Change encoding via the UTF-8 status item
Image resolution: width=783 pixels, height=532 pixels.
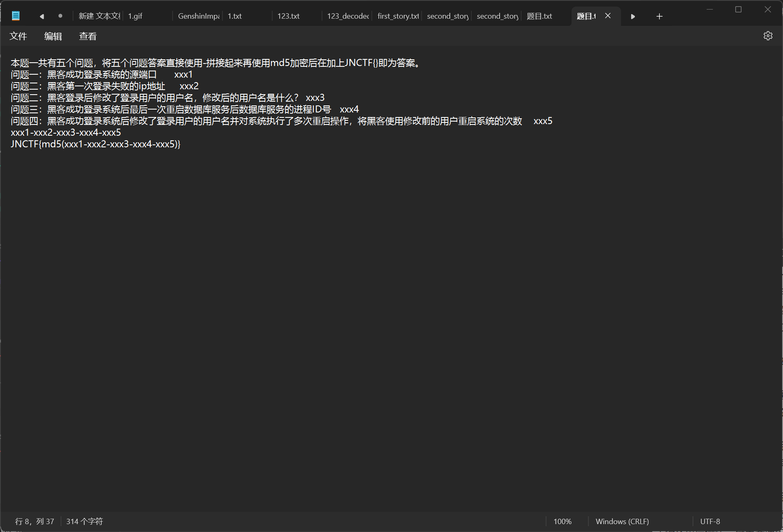710,521
